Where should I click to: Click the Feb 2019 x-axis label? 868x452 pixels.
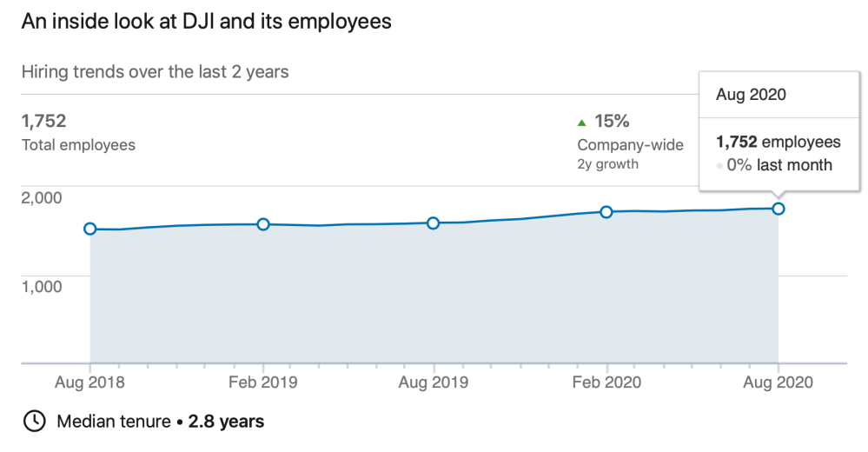262,382
